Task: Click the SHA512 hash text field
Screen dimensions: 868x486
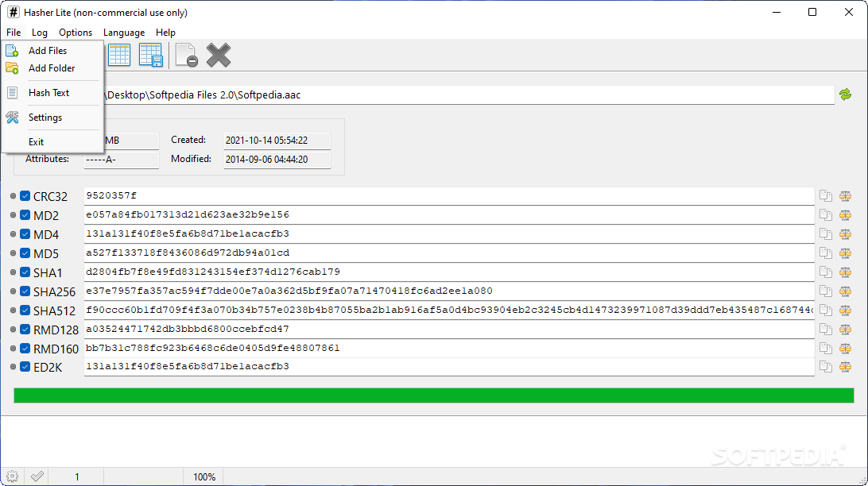Action: coord(449,310)
